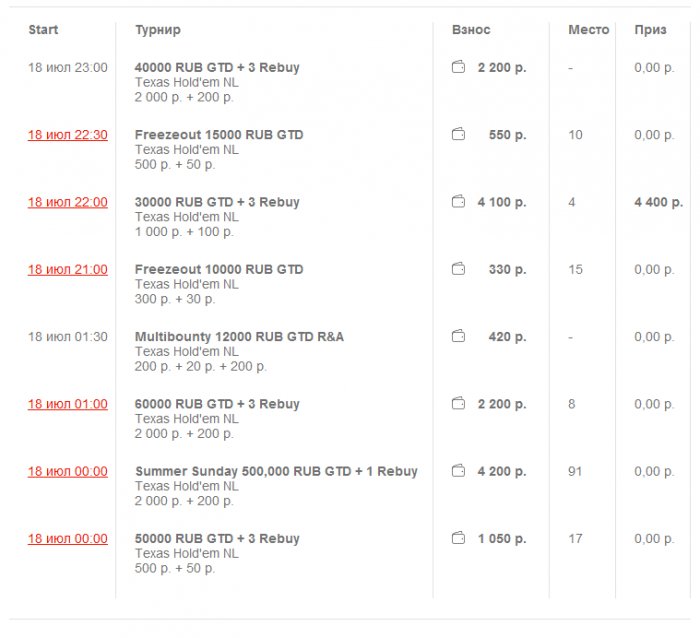This screenshot has width=700, height=638.
Task: Click the Start column header
Action: [x=43, y=30]
